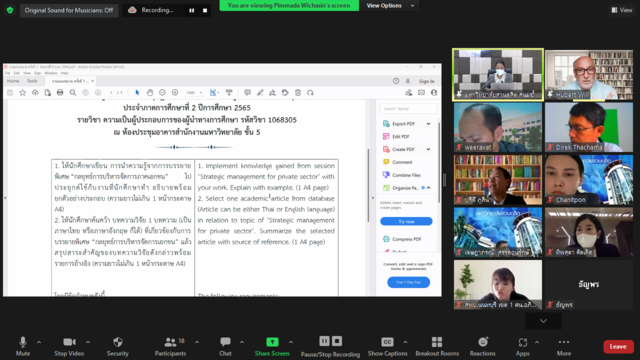Switch to Acrobat Tools tab
The image size is (640, 360).
32,81
